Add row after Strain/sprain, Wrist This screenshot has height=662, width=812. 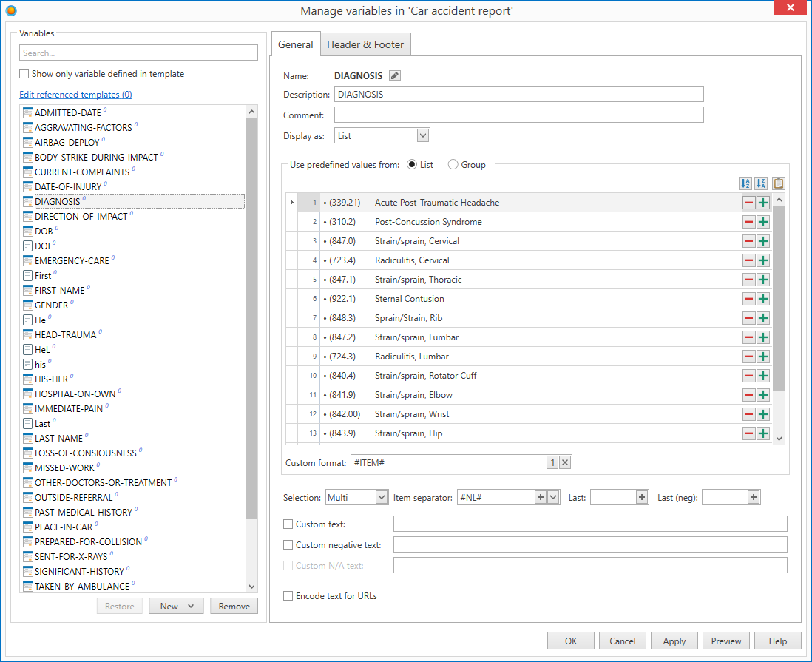(762, 414)
